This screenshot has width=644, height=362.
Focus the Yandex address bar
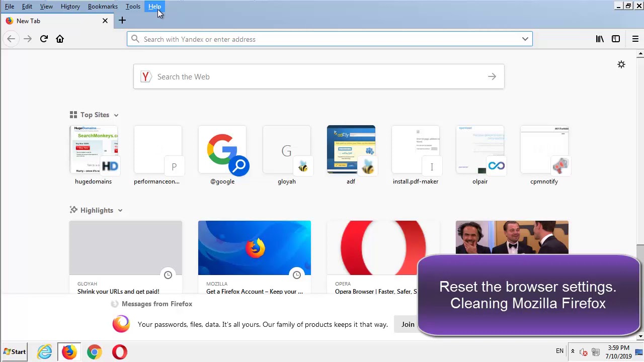(x=330, y=39)
